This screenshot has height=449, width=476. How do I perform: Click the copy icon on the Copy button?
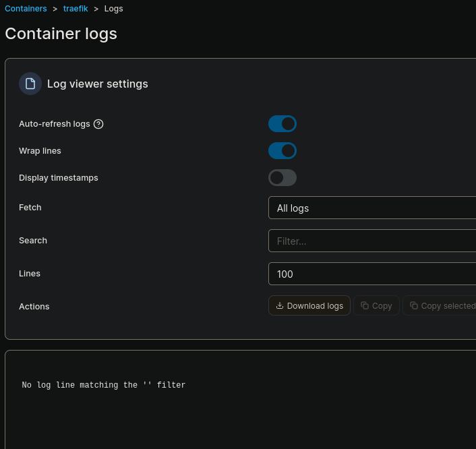(x=365, y=305)
